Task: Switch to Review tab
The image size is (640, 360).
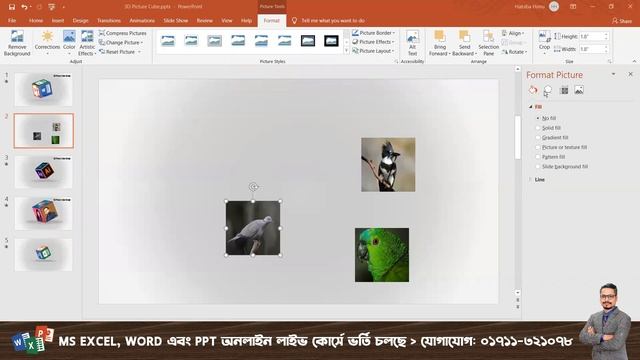Action: [204, 20]
